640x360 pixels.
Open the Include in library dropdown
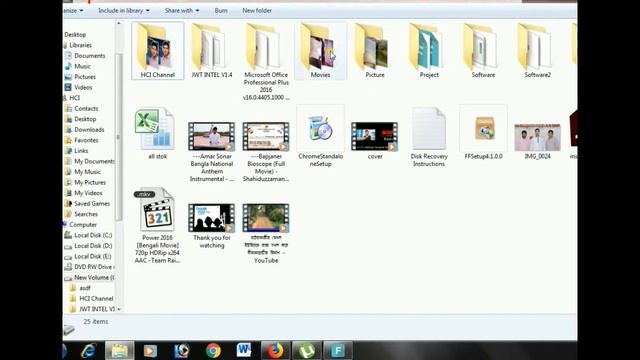tap(124, 11)
